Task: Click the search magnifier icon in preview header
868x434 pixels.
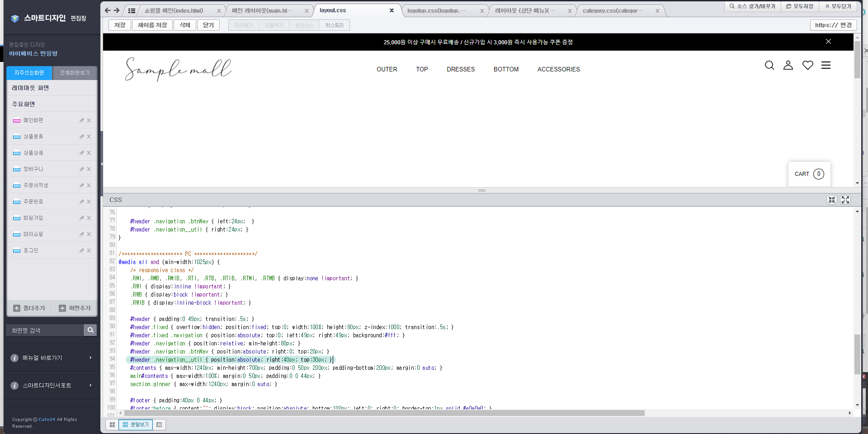Action: [769, 66]
